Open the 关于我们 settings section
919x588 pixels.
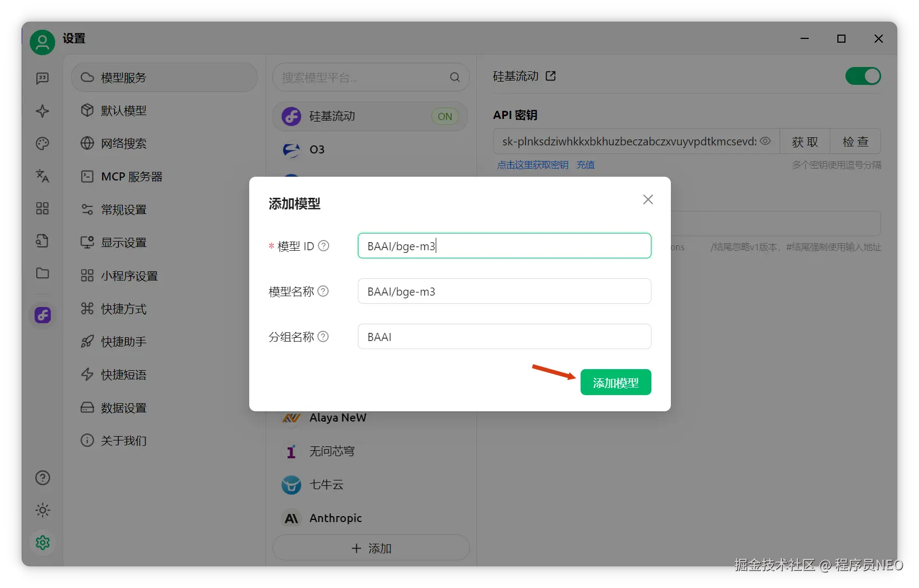point(164,440)
